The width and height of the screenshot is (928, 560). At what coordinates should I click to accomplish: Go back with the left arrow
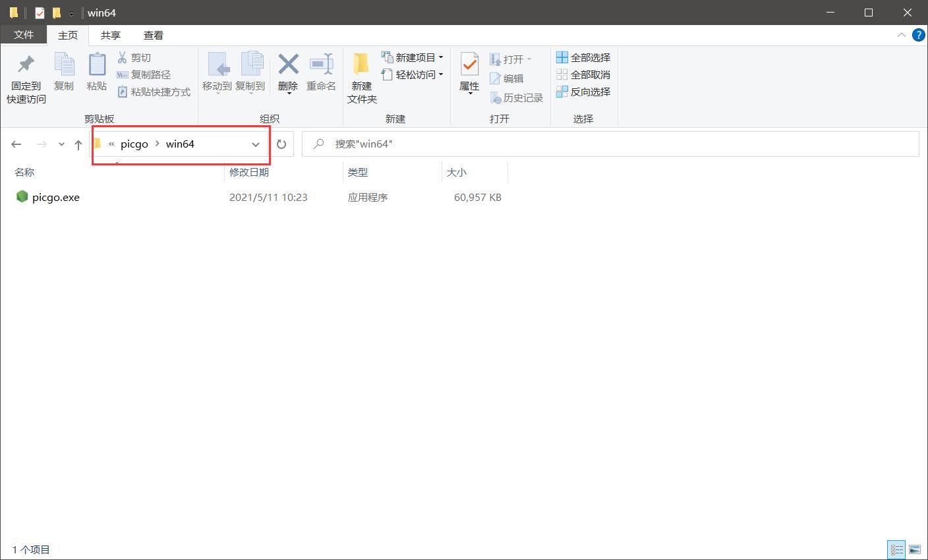pos(16,144)
